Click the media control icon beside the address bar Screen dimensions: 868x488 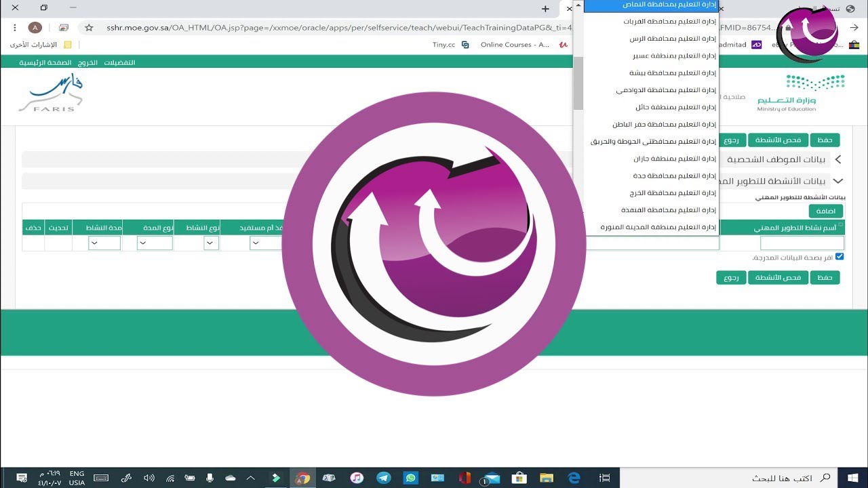(64, 28)
